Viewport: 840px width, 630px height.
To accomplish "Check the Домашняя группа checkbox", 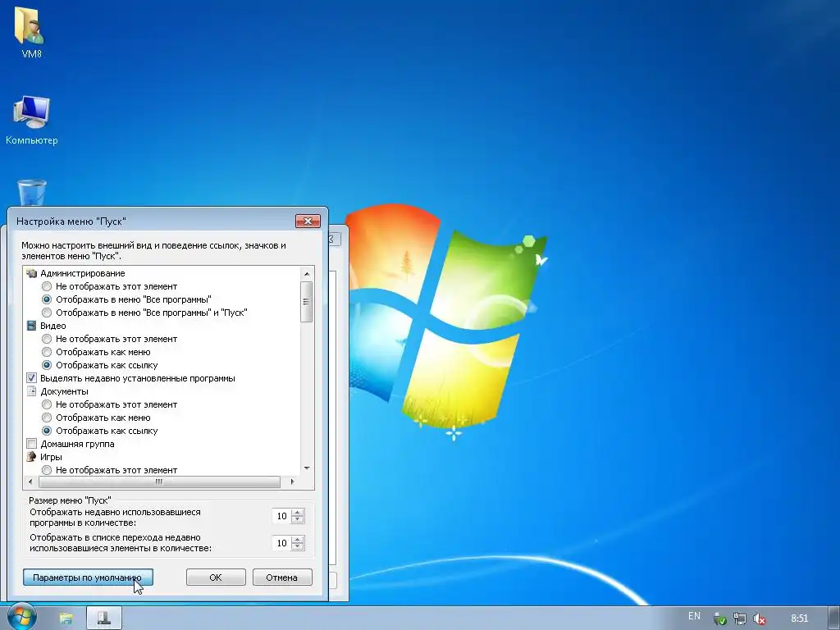I will (32, 444).
